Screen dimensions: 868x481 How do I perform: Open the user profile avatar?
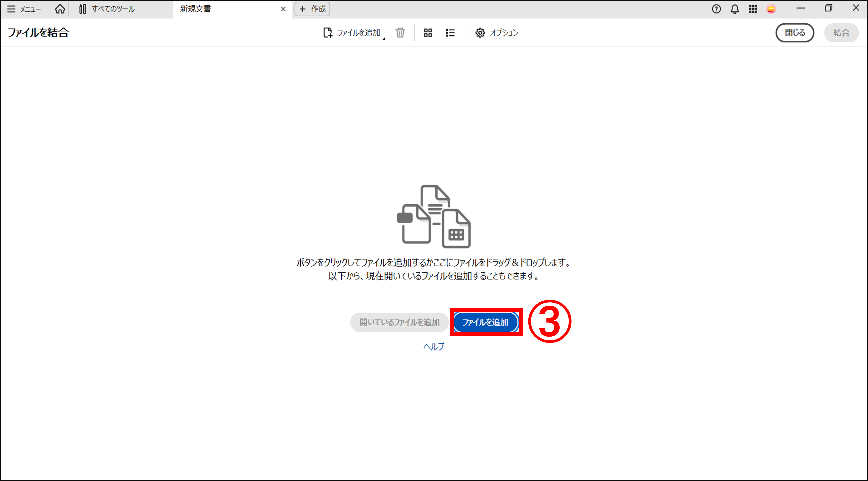771,9
